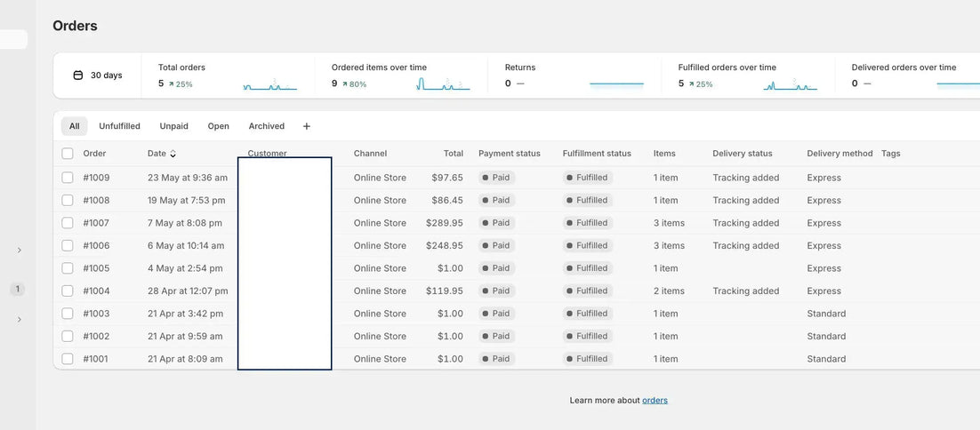Viewport: 980px width, 430px height.
Task: Open the Returns metric card
Action: [574, 76]
